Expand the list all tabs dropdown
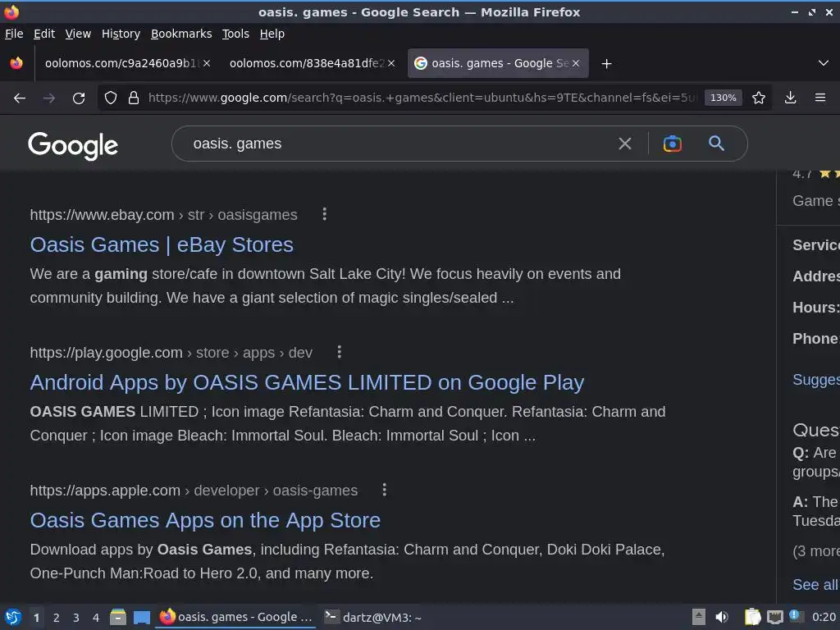The image size is (840, 630). pos(824,63)
